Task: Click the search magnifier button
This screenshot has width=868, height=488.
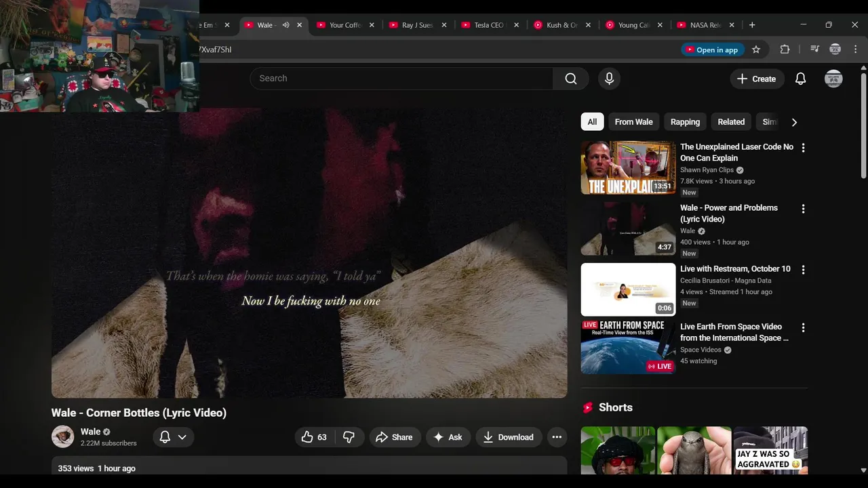Action: tap(571, 79)
